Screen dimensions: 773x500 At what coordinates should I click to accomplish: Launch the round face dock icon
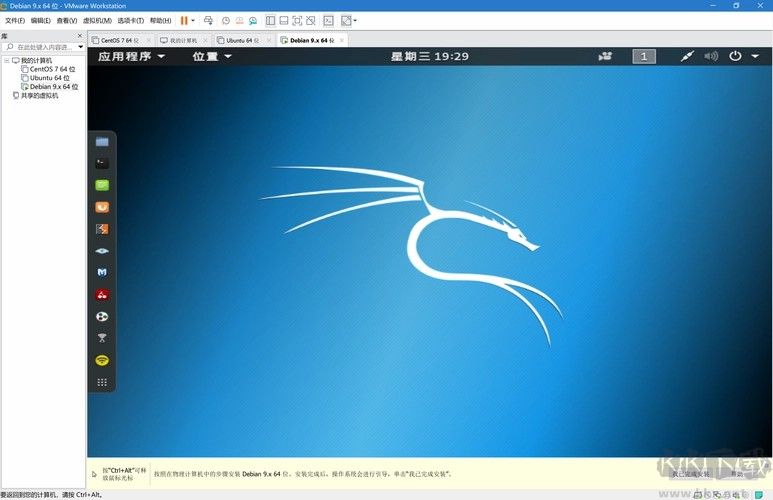102,317
